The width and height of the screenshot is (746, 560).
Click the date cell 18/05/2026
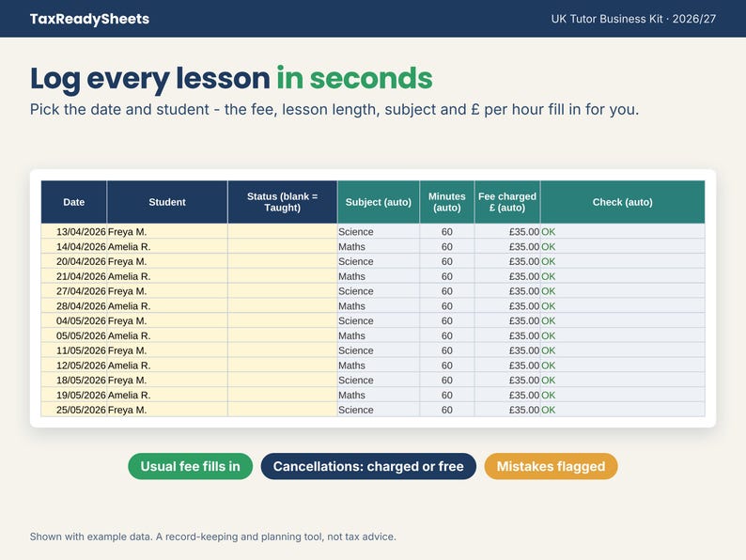[73, 381]
